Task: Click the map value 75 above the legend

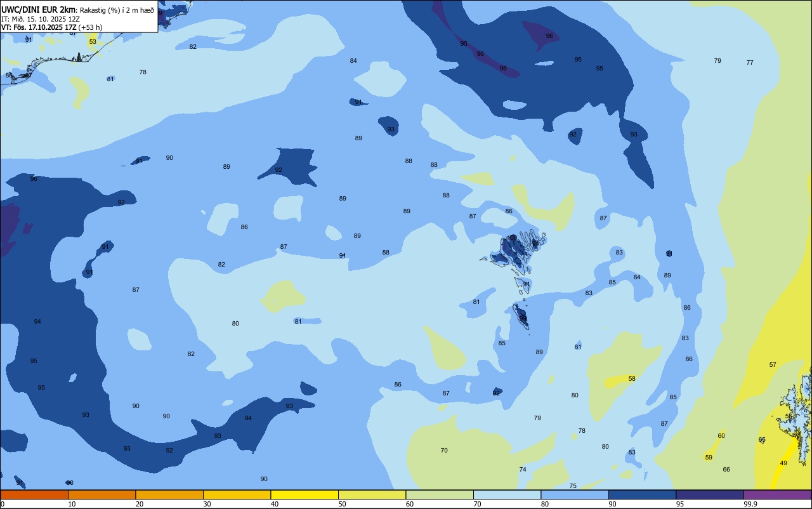Action: click(573, 486)
